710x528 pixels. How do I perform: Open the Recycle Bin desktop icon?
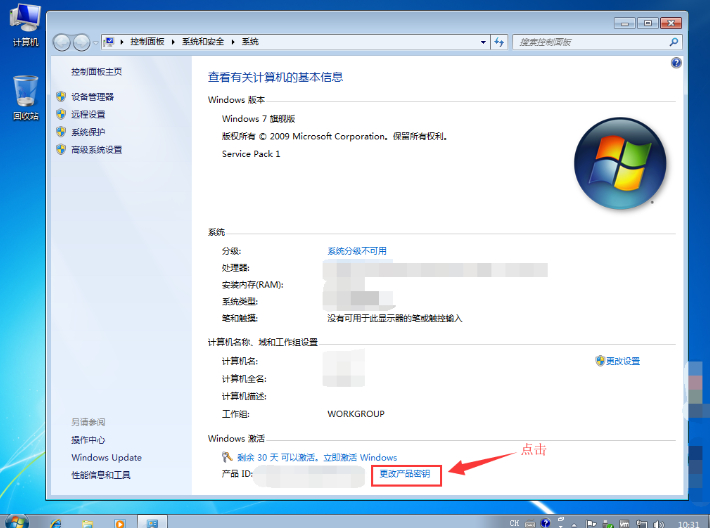point(25,98)
